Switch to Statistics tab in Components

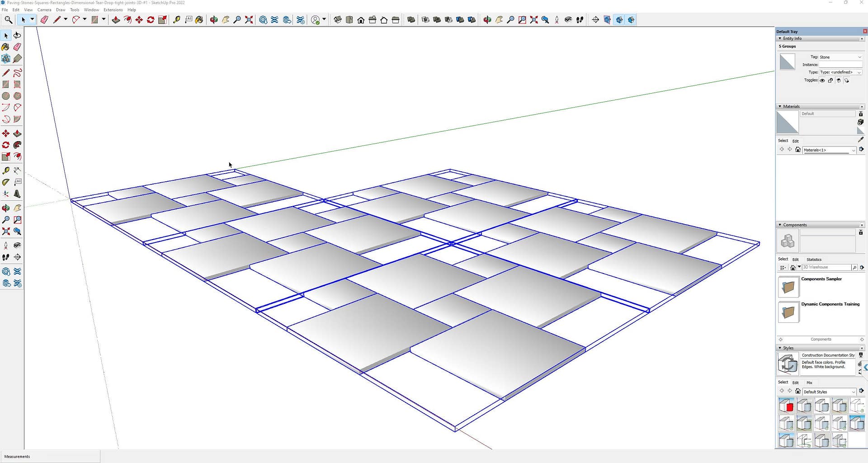[x=814, y=260]
